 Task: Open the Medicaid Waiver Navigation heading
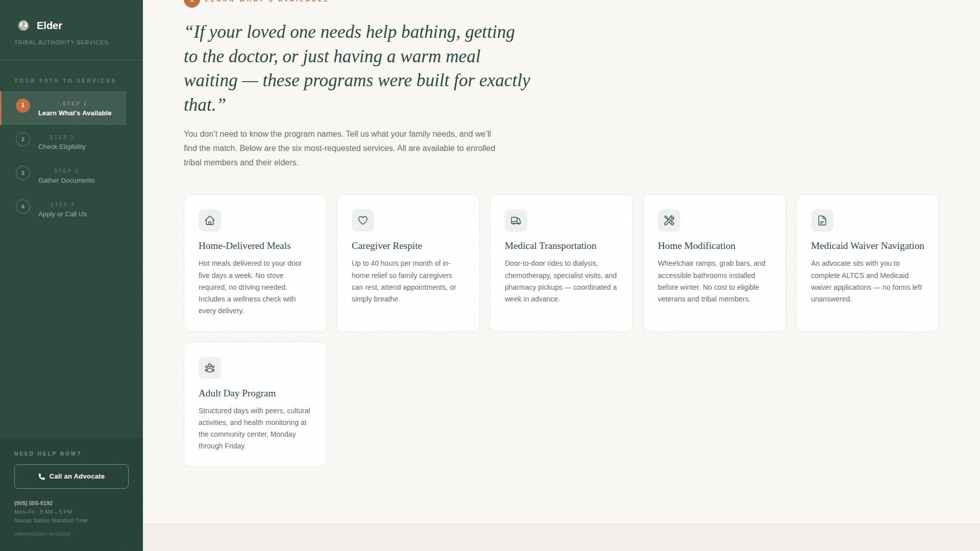tap(867, 246)
